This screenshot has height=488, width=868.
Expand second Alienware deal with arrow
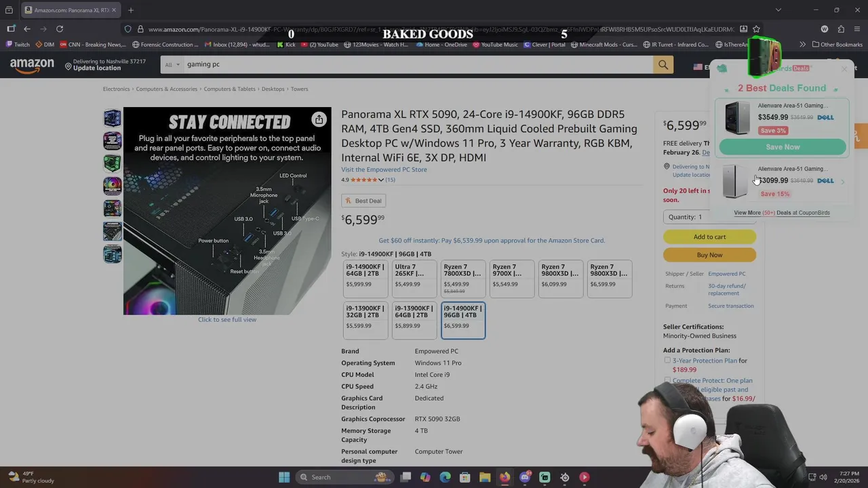[842, 182]
